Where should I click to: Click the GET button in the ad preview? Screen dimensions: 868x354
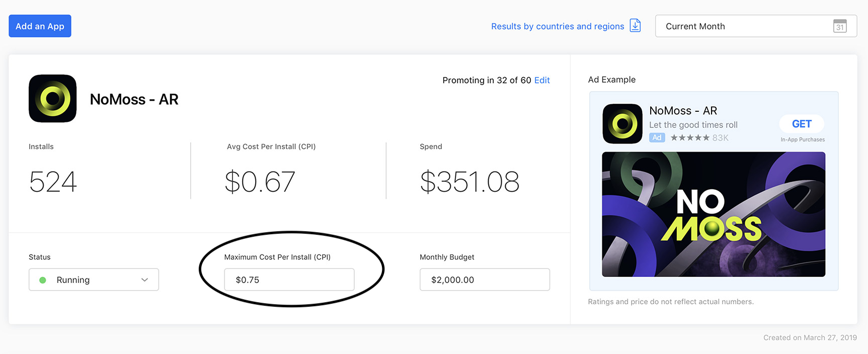coord(801,123)
